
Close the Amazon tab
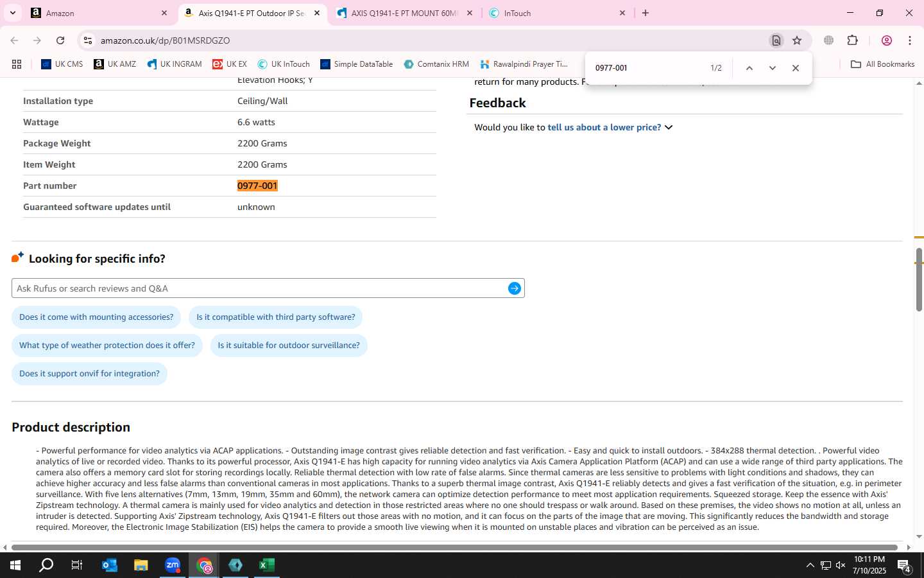(x=164, y=13)
